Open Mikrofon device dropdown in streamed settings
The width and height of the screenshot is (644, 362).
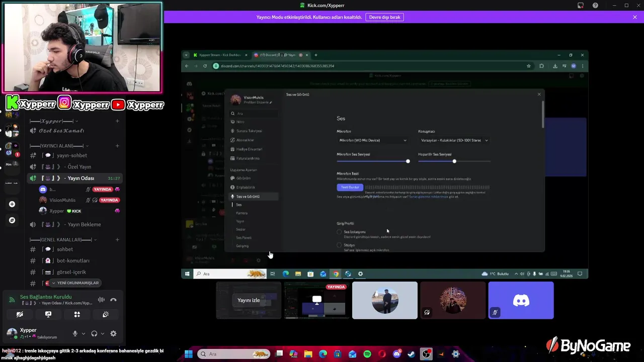[x=372, y=140]
